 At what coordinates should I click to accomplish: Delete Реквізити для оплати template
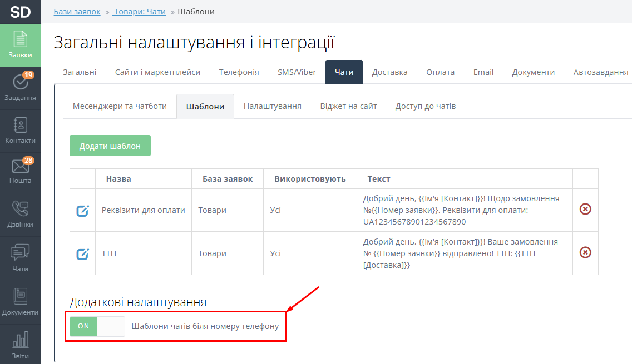[x=585, y=209]
